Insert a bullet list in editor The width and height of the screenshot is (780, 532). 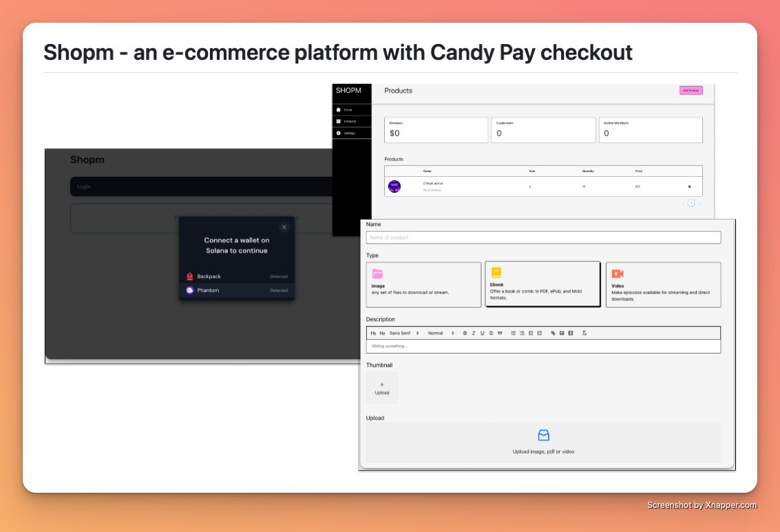pos(522,333)
